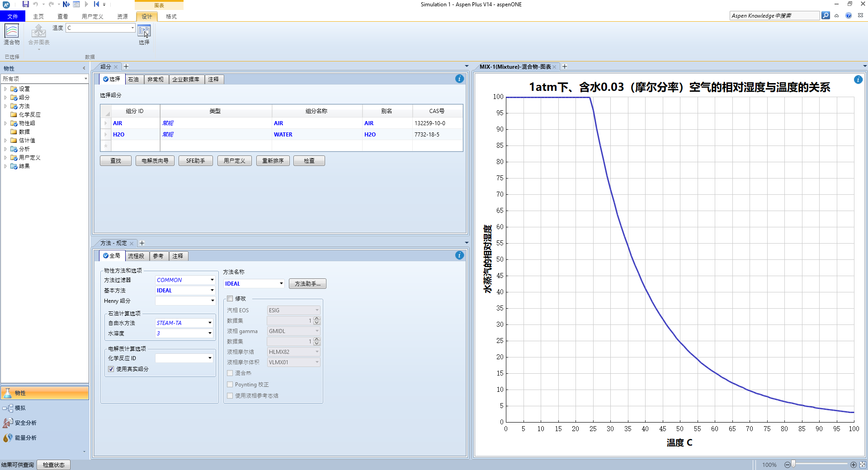The image size is (868, 470).
Task: Open Henry 组分 dropdown
Action: (212, 301)
